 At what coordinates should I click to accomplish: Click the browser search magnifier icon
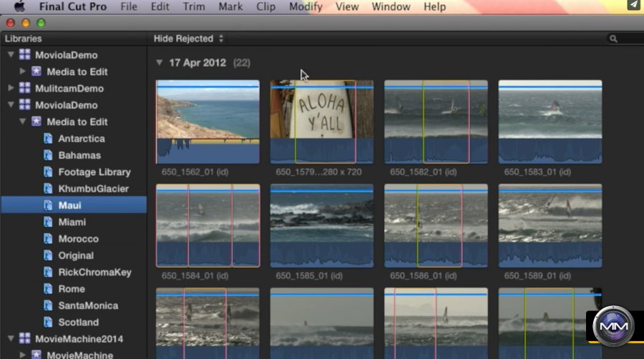pos(613,39)
